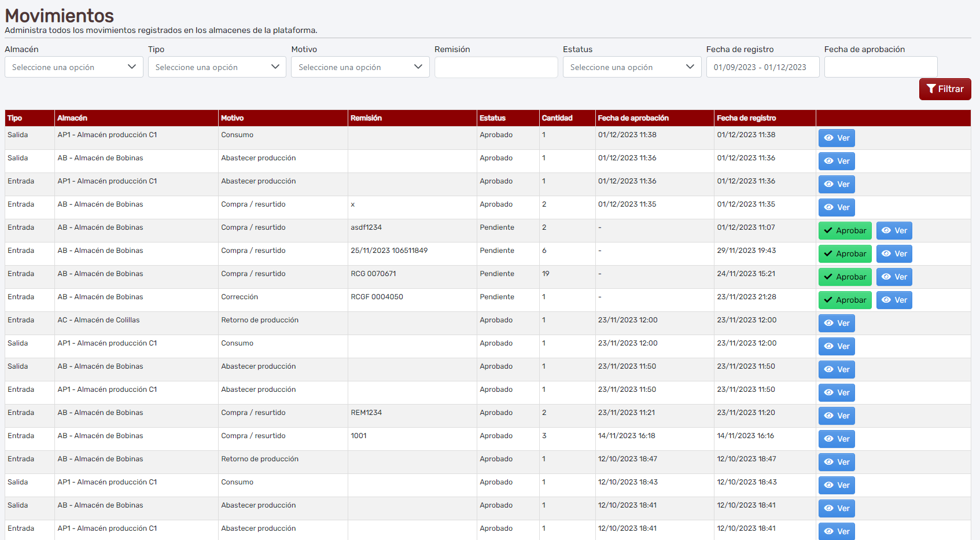The width and height of the screenshot is (980, 540).
Task: Click eye icon in the RCGF 0004050 row
Action: pyautogui.click(x=886, y=300)
